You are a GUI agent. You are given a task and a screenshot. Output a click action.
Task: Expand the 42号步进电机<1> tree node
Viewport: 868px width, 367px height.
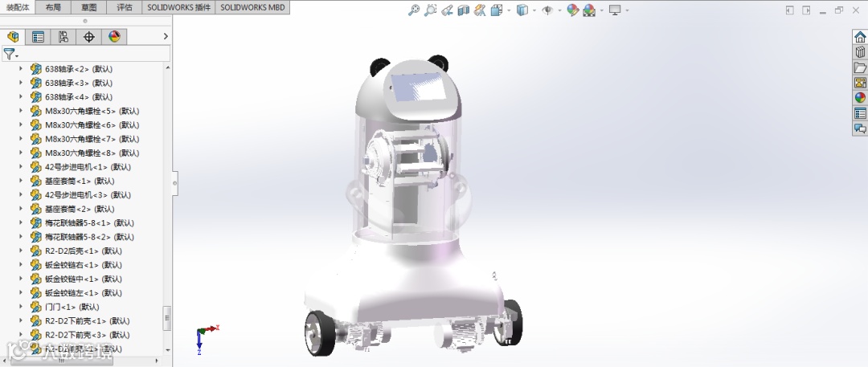[x=21, y=166]
